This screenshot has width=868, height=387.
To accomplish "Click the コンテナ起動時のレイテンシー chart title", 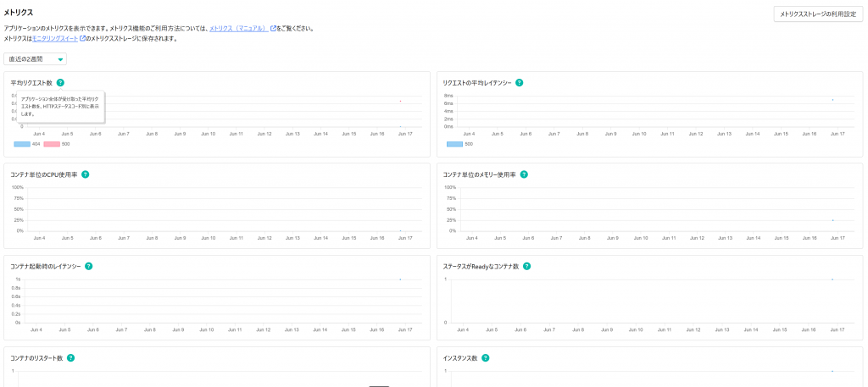I will (x=46, y=267).
